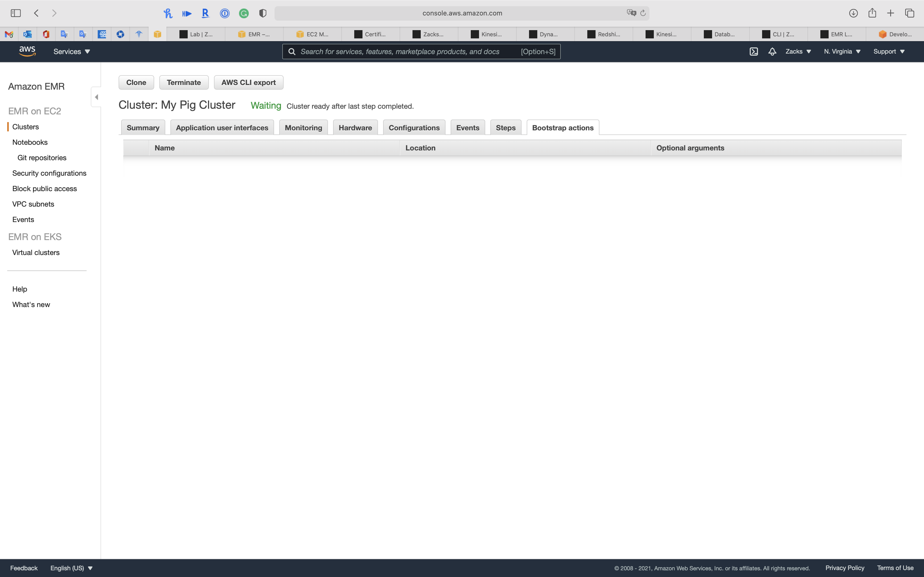Click the notifications bell icon

click(x=772, y=52)
